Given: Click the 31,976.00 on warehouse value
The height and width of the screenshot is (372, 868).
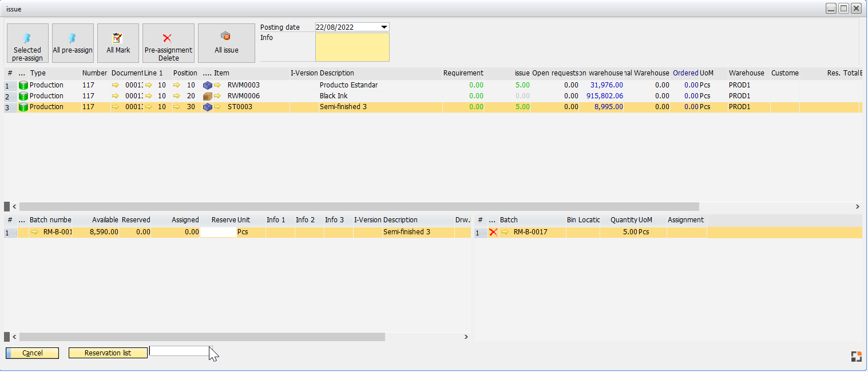Looking at the screenshot, I should coord(607,85).
